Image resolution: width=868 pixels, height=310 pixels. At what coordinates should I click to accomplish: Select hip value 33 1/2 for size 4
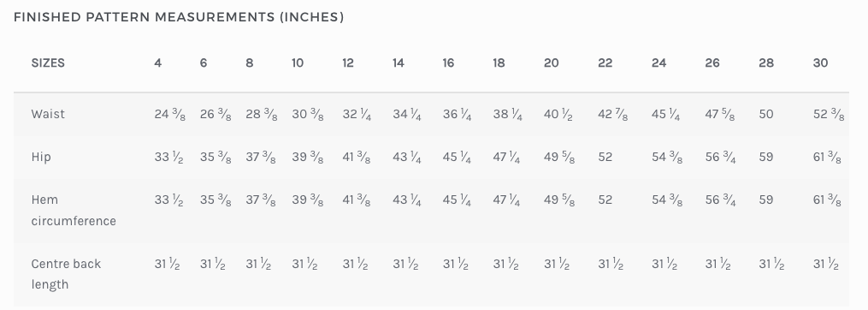[168, 157]
